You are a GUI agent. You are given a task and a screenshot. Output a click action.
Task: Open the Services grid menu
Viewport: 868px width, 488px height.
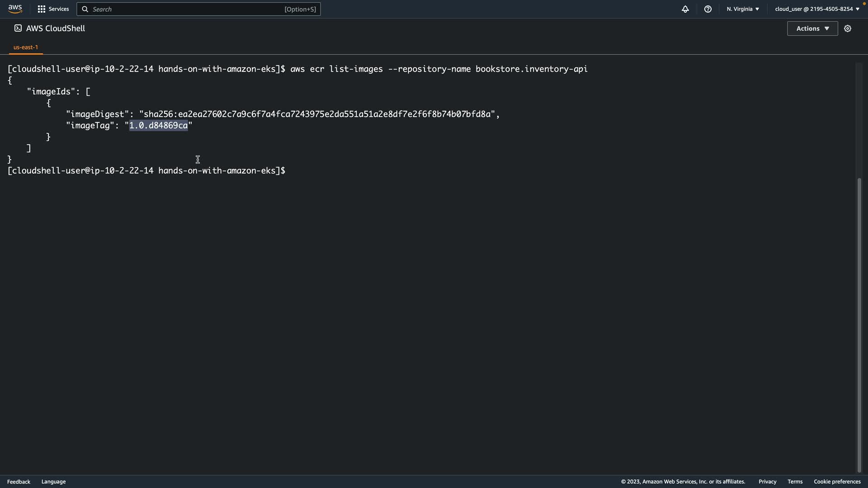(x=42, y=9)
